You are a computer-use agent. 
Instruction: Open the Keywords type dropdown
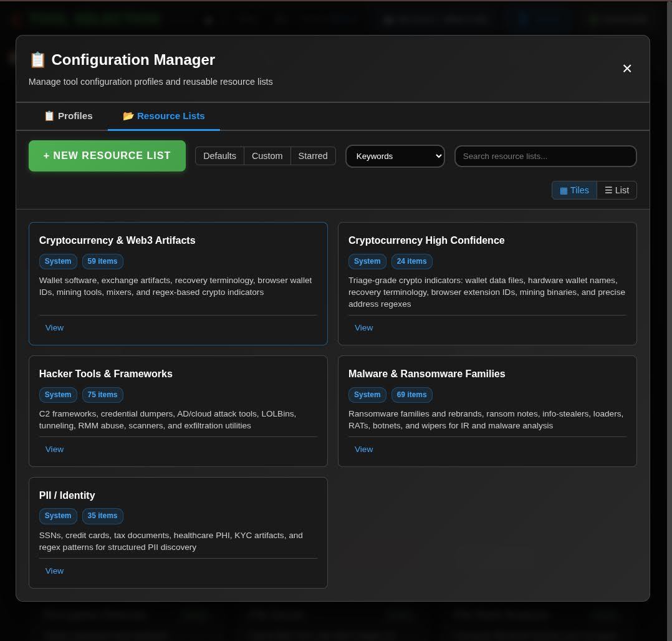395,156
